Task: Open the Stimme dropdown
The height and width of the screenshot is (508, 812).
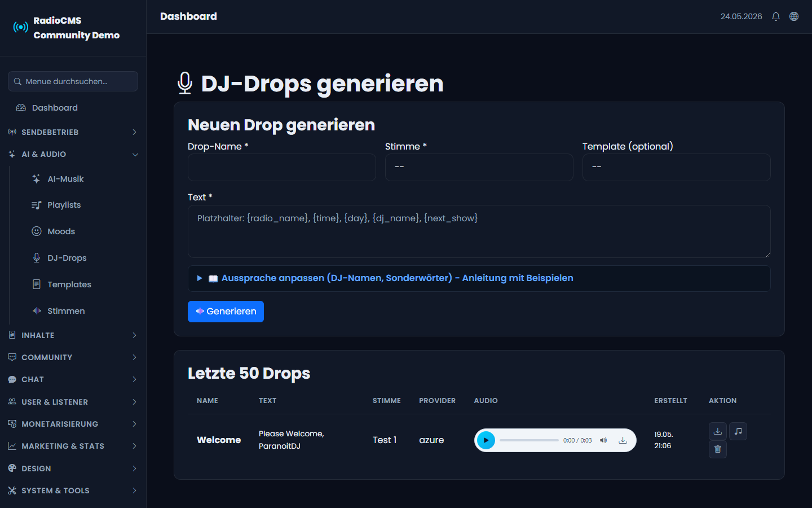Action: pyautogui.click(x=479, y=167)
